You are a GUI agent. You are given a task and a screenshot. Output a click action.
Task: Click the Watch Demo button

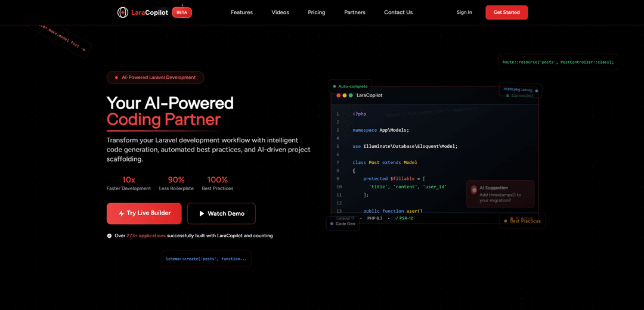(221, 213)
